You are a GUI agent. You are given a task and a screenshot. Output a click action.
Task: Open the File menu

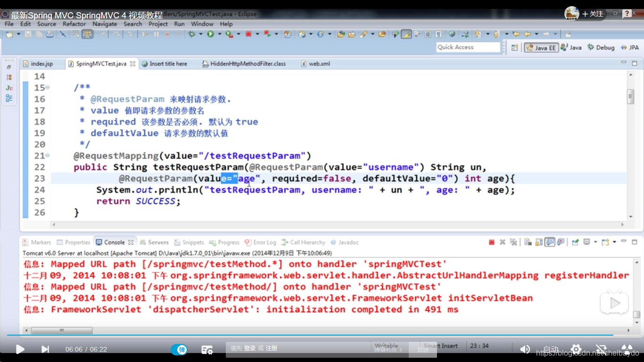(x=9, y=24)
